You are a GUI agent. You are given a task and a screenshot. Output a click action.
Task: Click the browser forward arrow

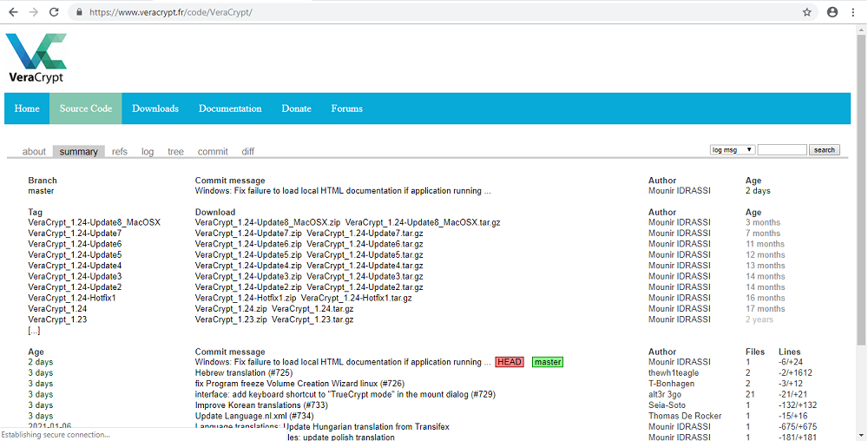tap(34, 12)
